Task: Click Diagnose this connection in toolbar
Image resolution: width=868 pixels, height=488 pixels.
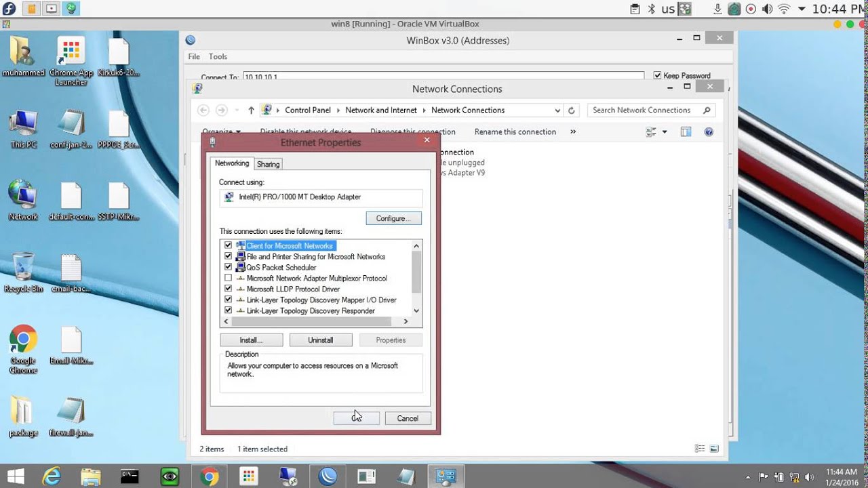Action: [x=413, y=131]
